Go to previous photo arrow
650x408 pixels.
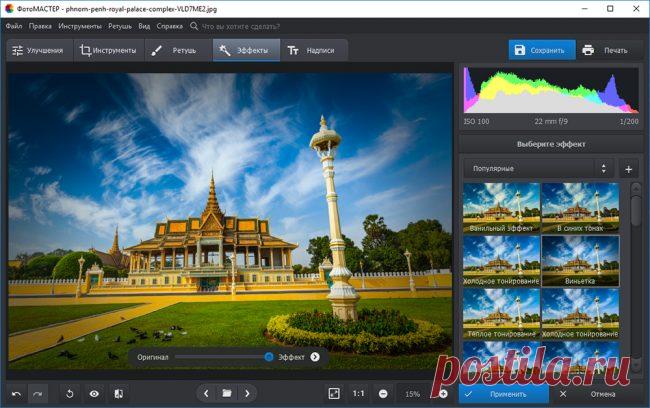[x=206, y=393]
